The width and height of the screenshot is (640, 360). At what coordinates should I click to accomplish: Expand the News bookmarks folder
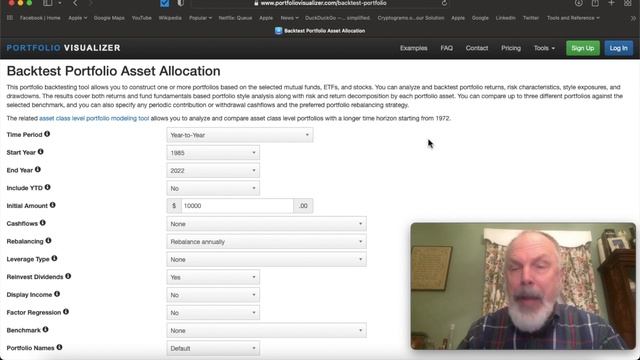coord(289,18)
